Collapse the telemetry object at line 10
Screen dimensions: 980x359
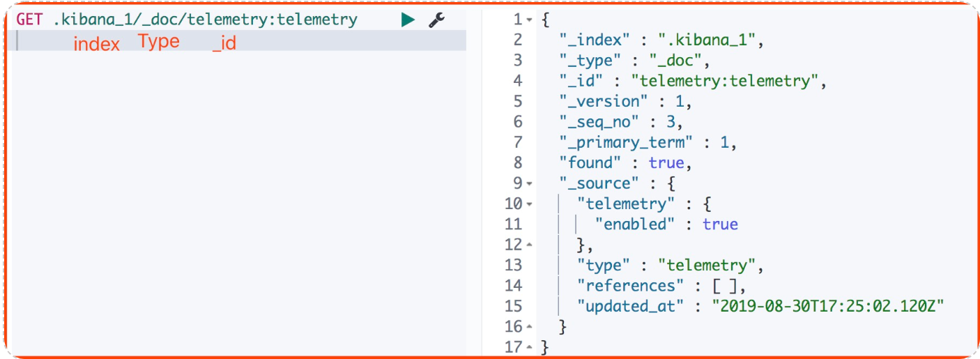click(x=530, y=204)
